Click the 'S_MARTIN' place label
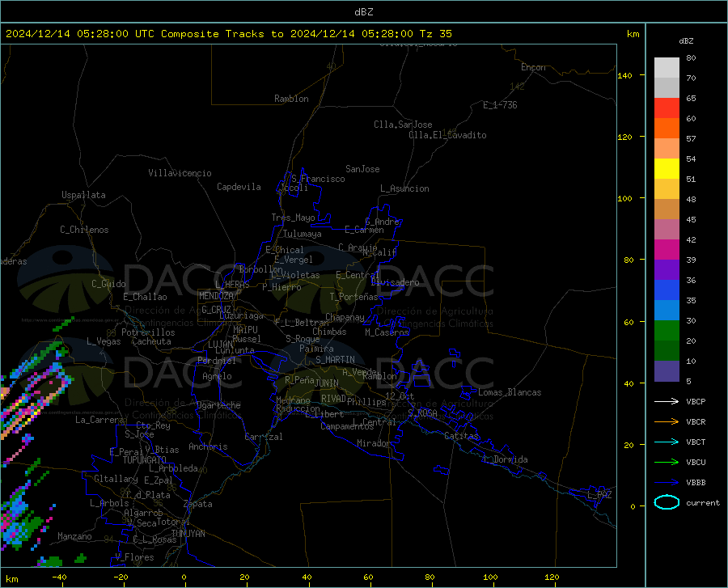728x588 pixels. (335, 360)
